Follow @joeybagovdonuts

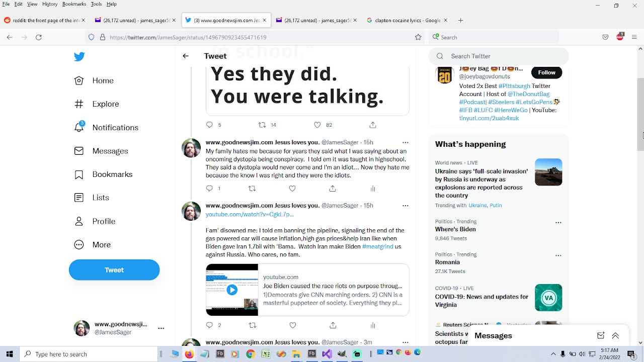(546, 72)
